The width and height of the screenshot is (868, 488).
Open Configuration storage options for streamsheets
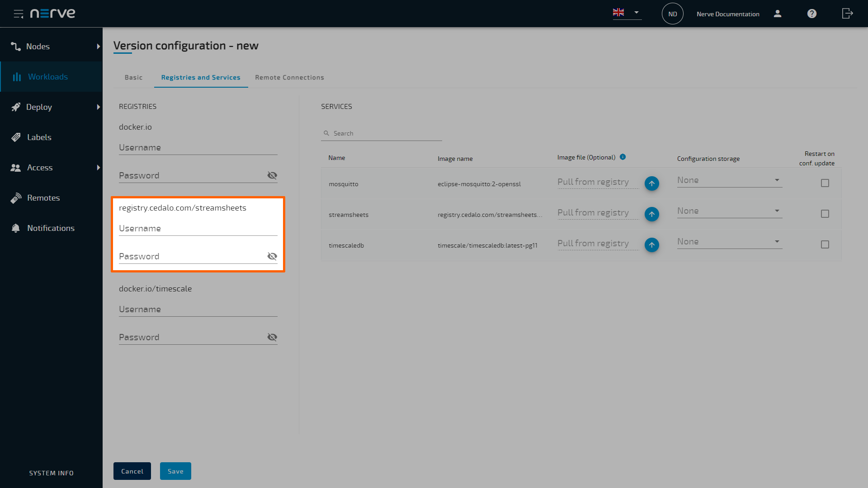click(777, 211)
